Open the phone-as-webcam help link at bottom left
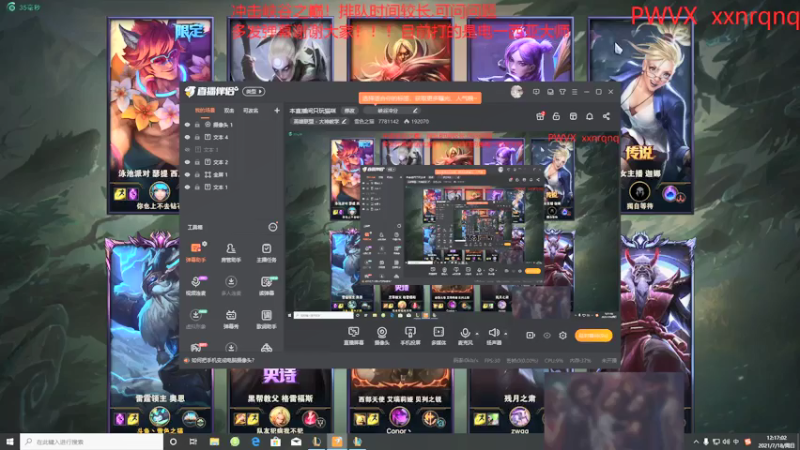800x450 pixels. (222, 360)
